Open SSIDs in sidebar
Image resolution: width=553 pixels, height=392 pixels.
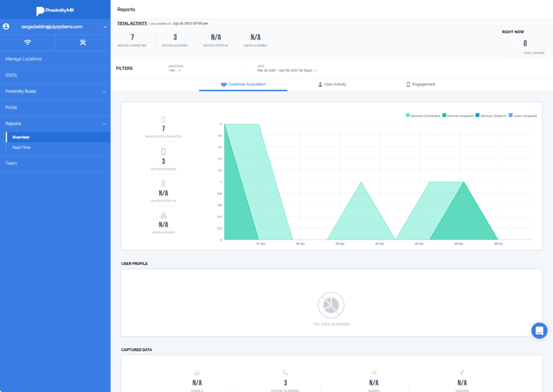pyautogui.click(x=55, y=75)
